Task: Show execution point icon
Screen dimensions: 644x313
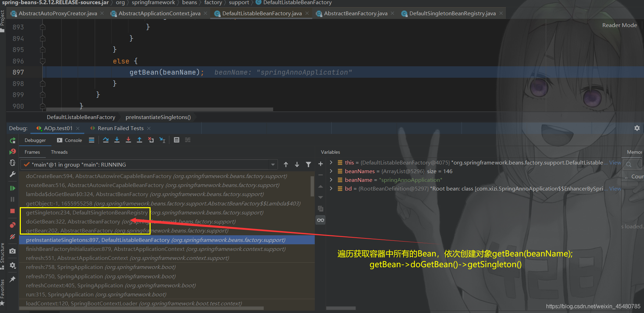Action: pyautogui.click(x=92, y=140)
